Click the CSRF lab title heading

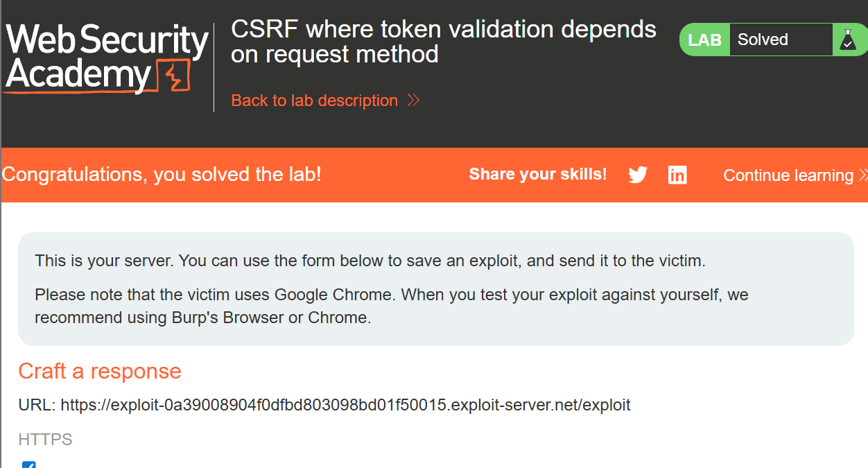tap(444, 42)
